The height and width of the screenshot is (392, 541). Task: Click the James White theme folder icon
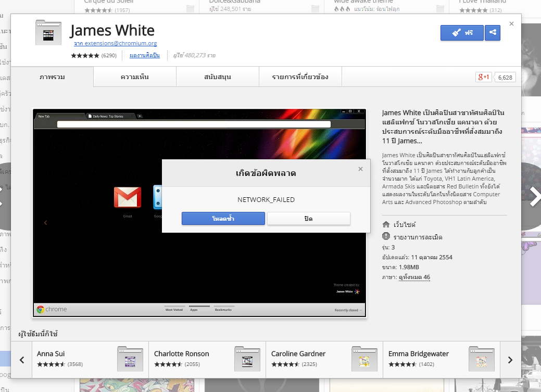tap(48, 33)
